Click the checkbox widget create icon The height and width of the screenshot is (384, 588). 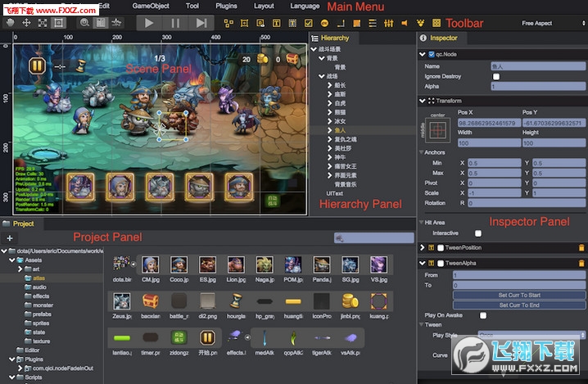[308, 23]
